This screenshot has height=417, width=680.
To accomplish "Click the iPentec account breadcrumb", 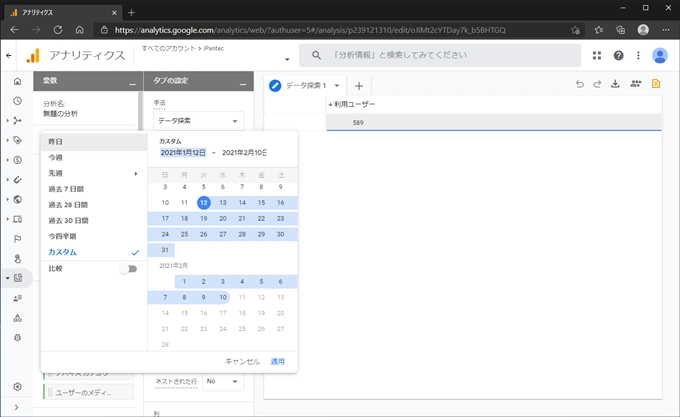I will [213, 48].
